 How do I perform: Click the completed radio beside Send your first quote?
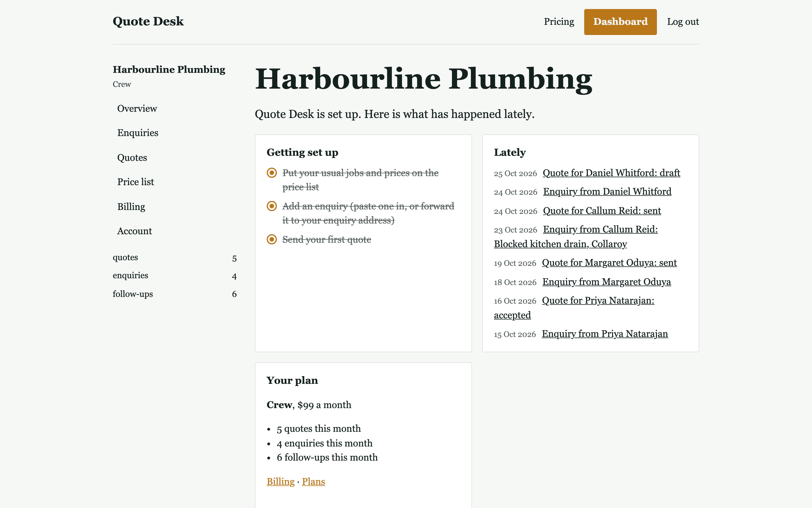[x=272, y=239]
